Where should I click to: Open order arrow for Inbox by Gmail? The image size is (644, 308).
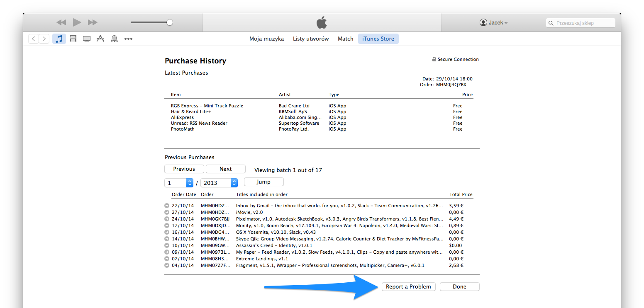(x=167, y=206)
